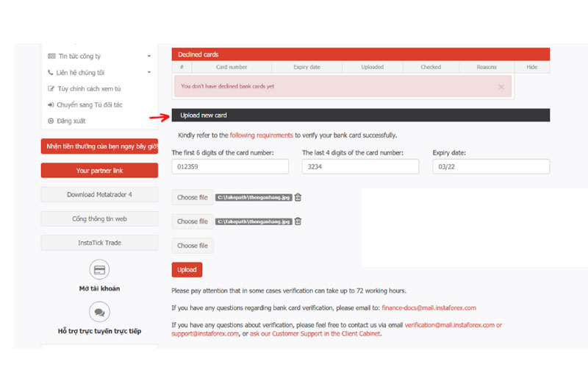Click Download Metatrader 4 button

99,194
